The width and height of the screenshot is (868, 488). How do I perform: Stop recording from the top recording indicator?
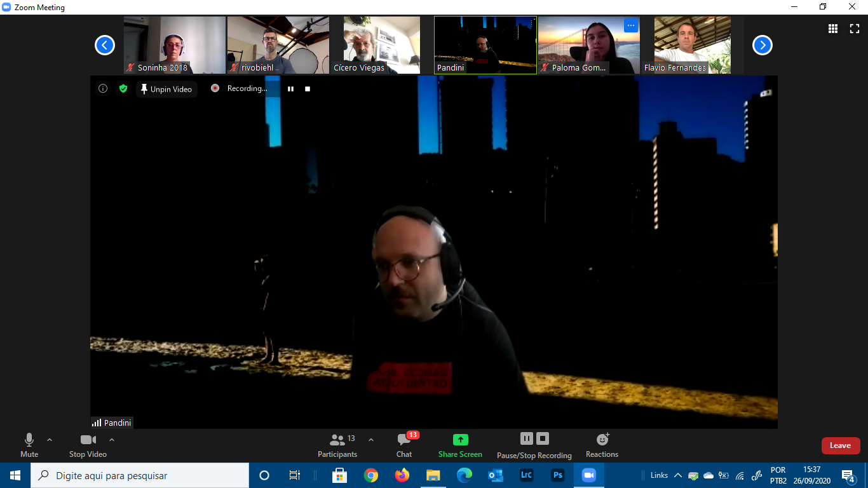coord(308,89)
